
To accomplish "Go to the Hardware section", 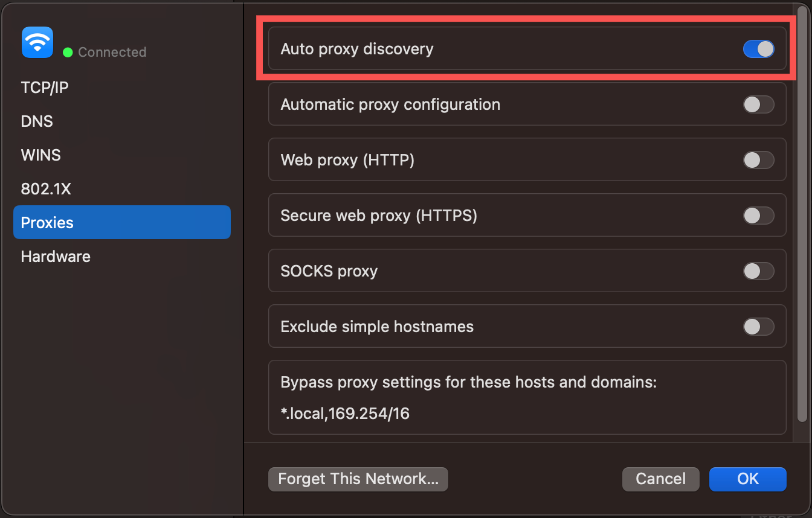I will tap(122, 257).
